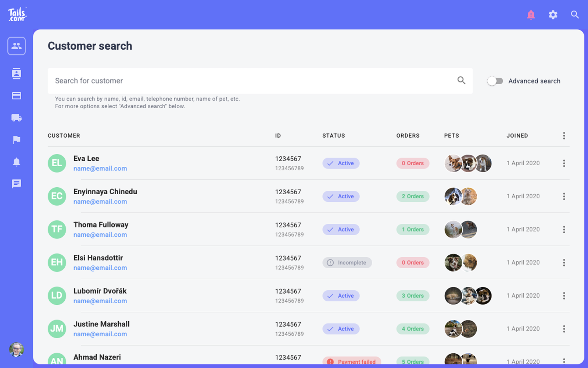Viewport: 588px width, 368px height.
Task: Click the user profile photo in sidebar
Action: tap(17, 350)
